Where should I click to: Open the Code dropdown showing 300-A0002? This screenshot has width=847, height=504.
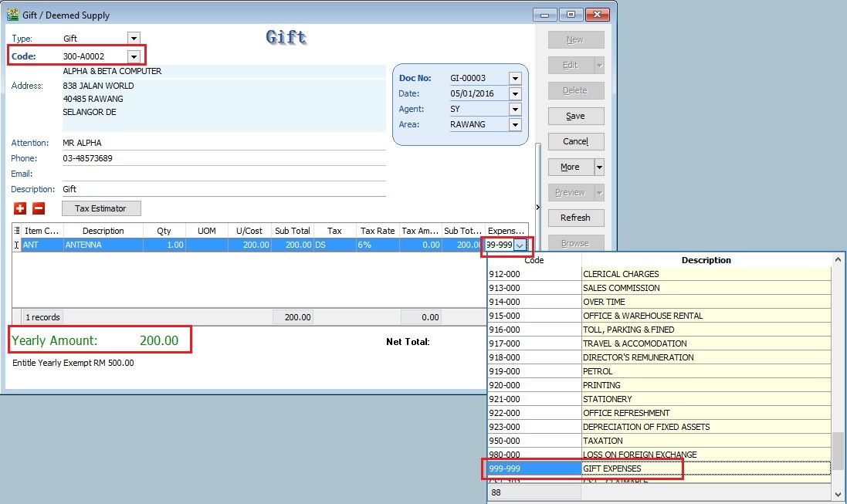coord(132,55)
